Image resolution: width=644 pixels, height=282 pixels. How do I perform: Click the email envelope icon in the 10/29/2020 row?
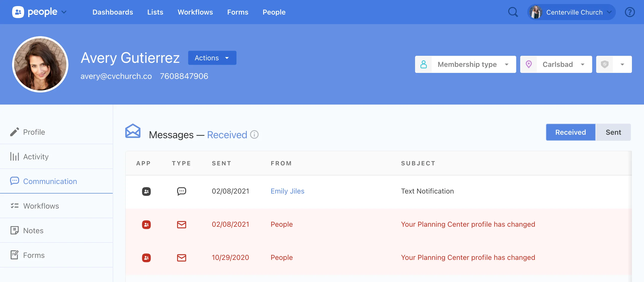181,258
